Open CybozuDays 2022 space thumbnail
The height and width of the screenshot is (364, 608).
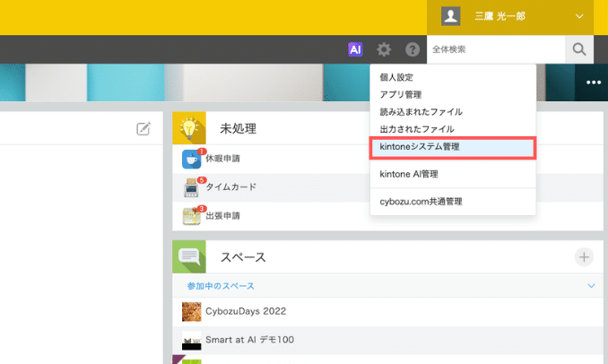coord(192,312)
